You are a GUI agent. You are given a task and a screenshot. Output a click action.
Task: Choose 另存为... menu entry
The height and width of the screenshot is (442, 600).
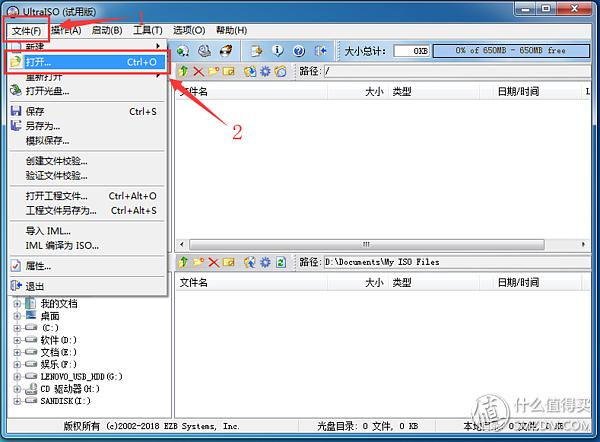point(87,126)
